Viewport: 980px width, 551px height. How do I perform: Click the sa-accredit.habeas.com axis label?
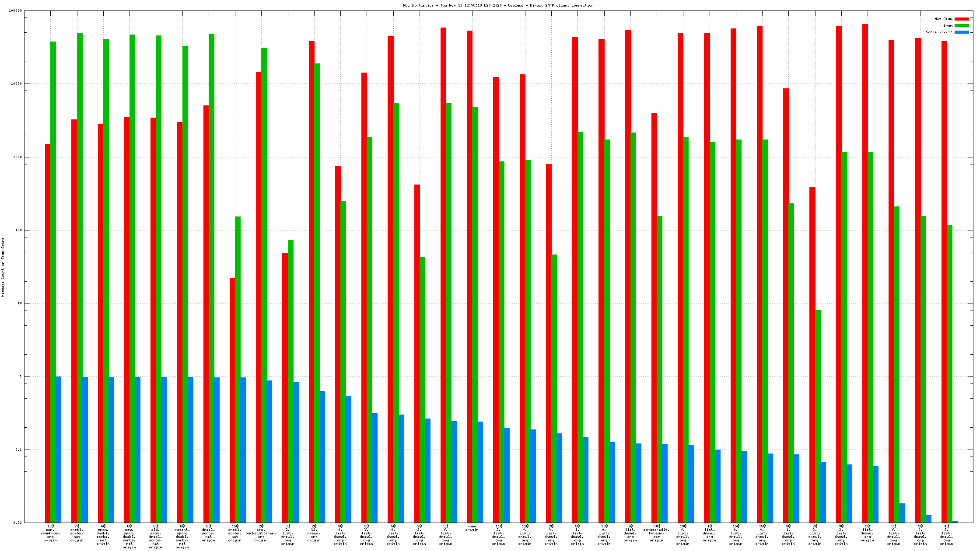(x=656, y=533)
